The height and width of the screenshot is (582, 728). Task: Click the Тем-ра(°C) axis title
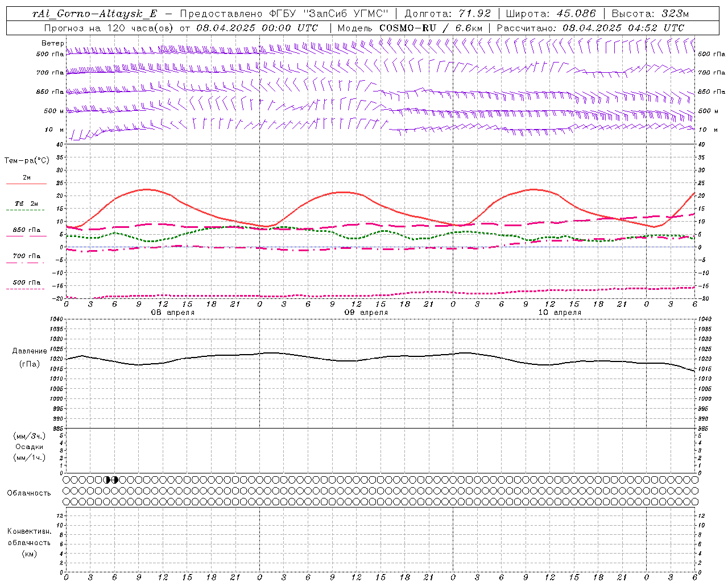(27, 161)
